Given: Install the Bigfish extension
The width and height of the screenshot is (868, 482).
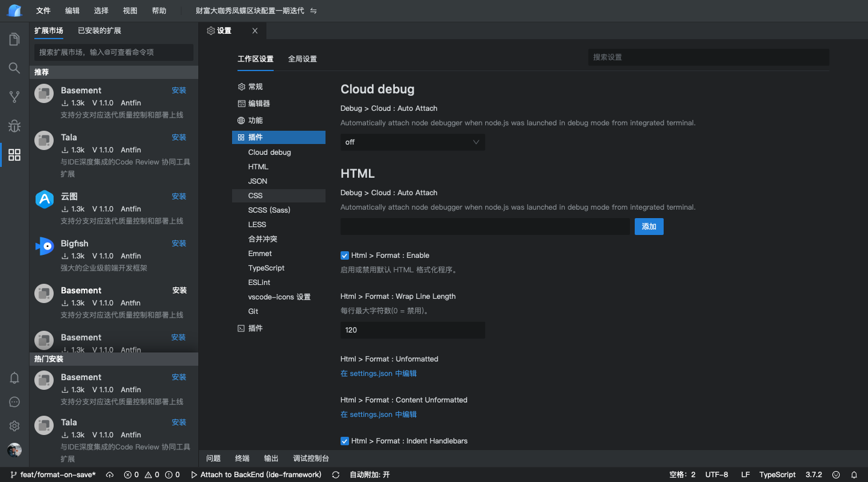Looking at the screenshot, I should [x=179, y=243].
